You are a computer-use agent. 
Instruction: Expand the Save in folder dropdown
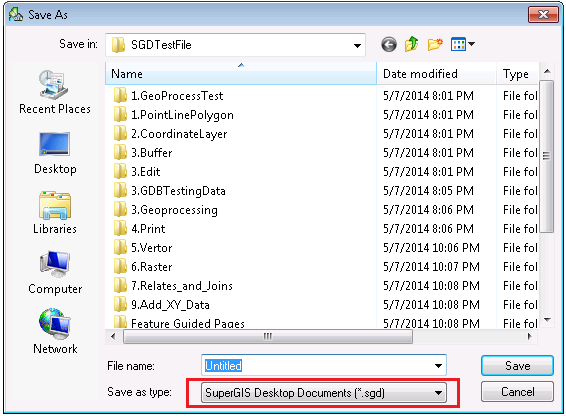(x=357, y=46)
